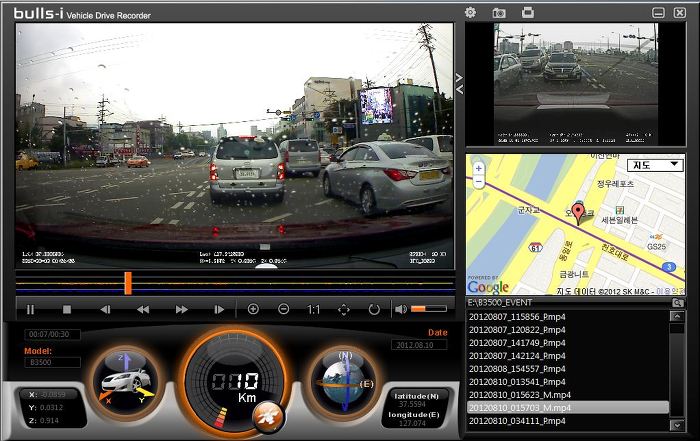This screenshot has height=441, width=700.
Task: Select highlighted file 20120810_015703_M.mp4
Action: (x=567, y=408)
